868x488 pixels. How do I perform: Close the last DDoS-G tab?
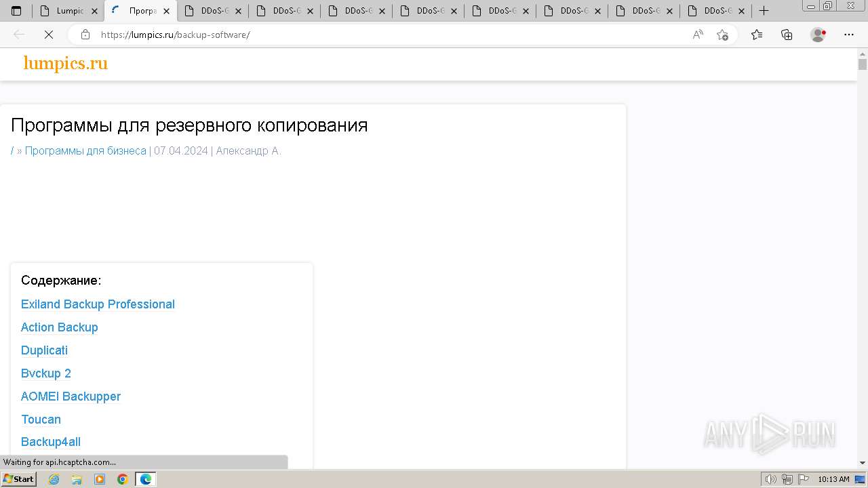[x=741, y=11]
